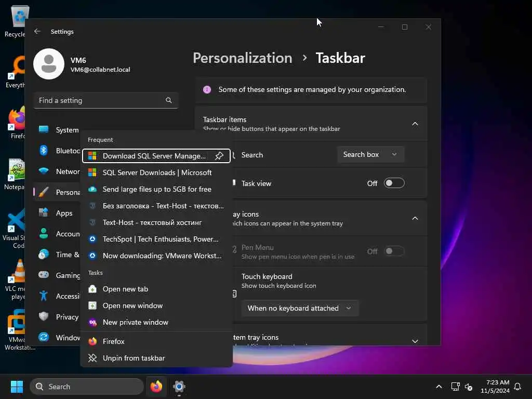Show hidden icons chevron in system tray
532x399 pixels.
coord(438,387)
